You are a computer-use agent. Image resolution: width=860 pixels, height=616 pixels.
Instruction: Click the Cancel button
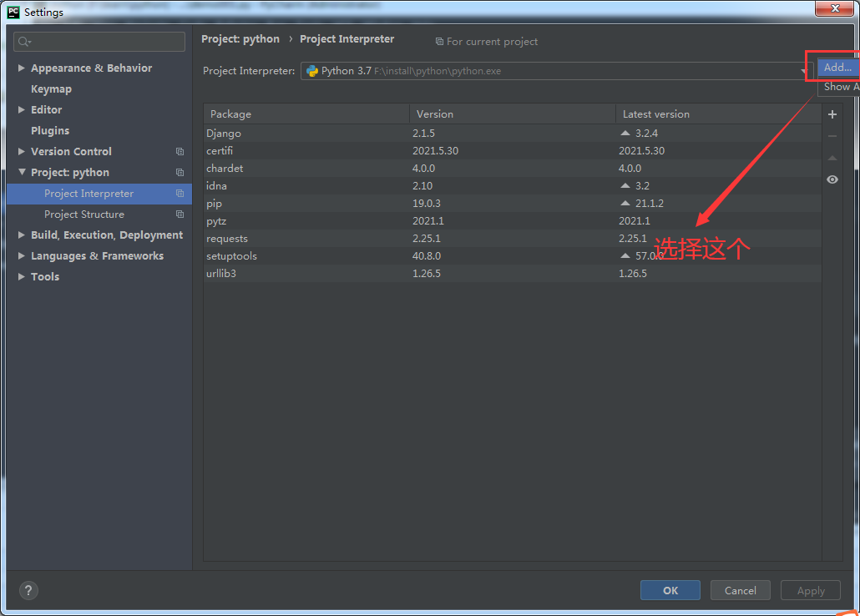tap(740, 590)
